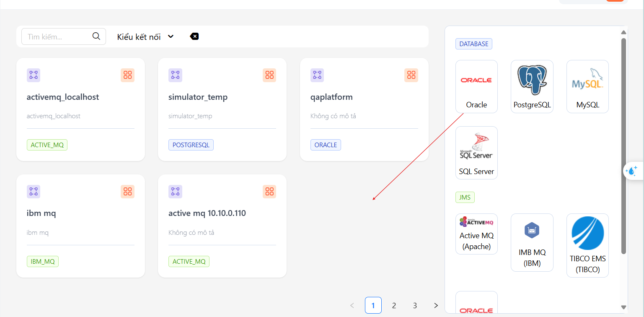Viewport: 644px width, 317px height.
Task: Open the activemq_localhost card title
Action: pos(63,97)
